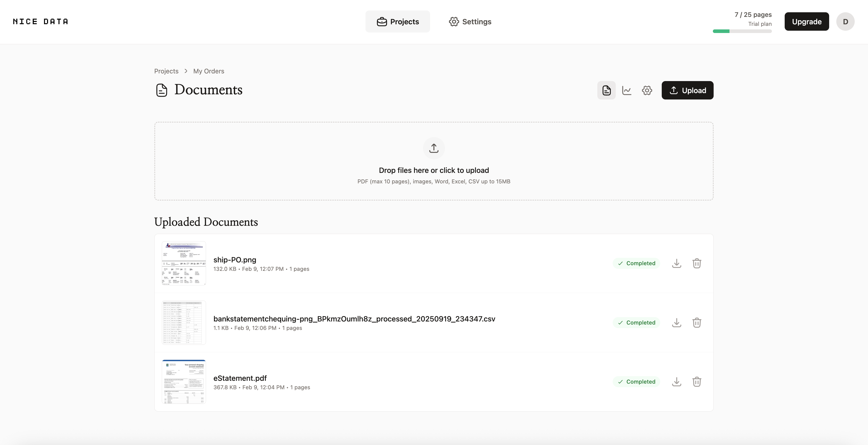868x445 pixels.
Task: Click the Upload button
Action: coord(687,90)
